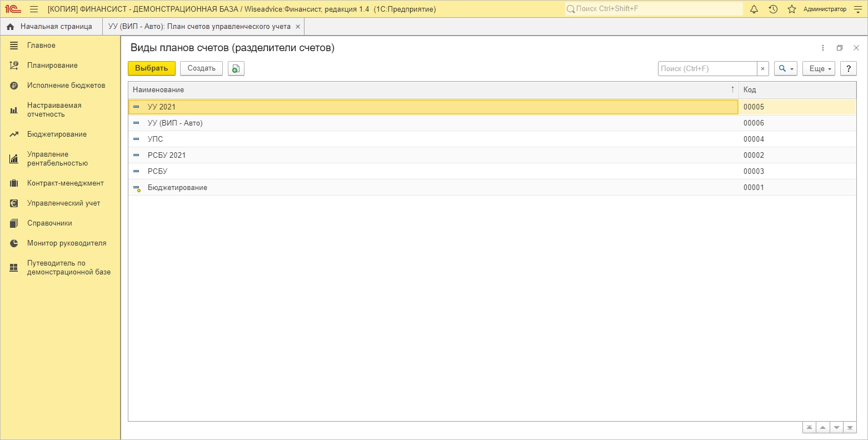
Task: Click the Исполнение бюджетов section icon
Action: 14,86
